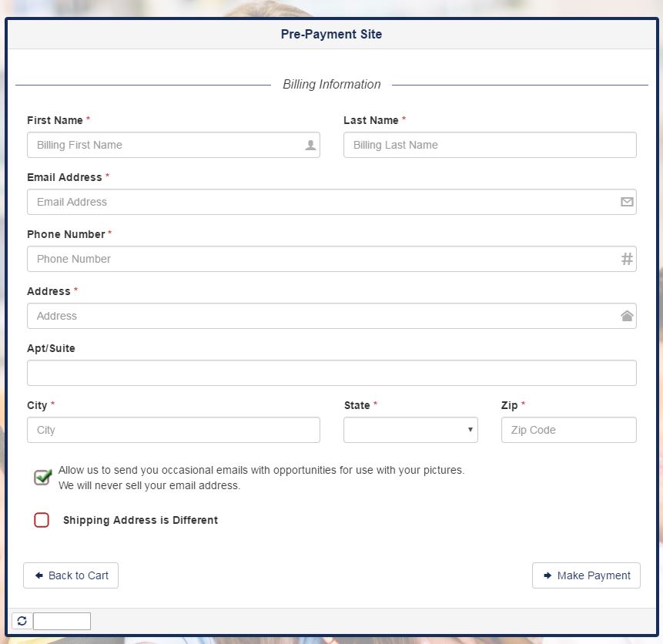Viewport: 663px width, 644px height.
Task: Open the State dropdown list
Action: point(410,430)
